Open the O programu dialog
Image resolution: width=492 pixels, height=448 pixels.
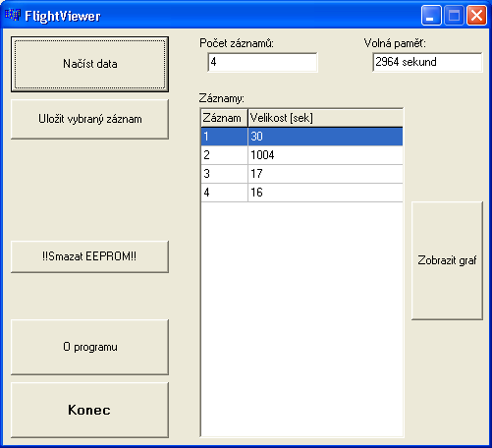(89, 347)
